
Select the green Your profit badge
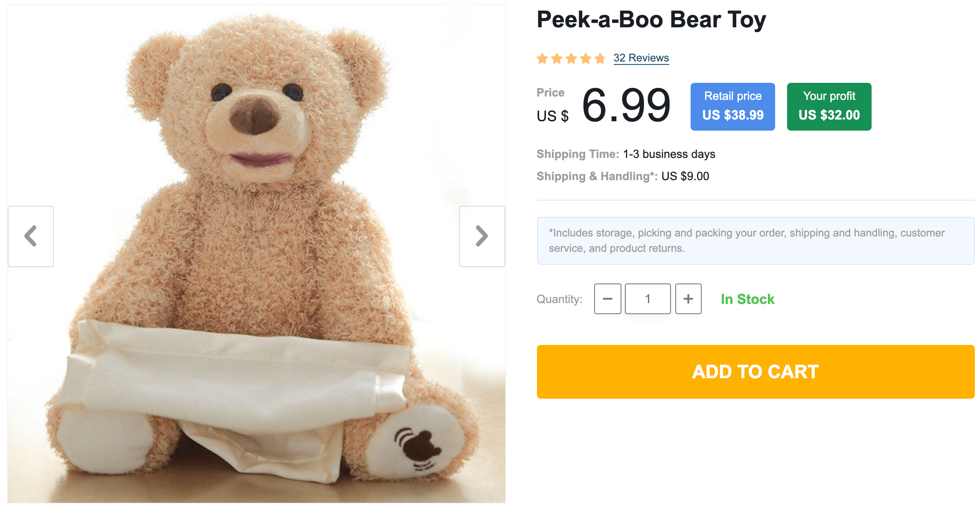coord(829,106)
